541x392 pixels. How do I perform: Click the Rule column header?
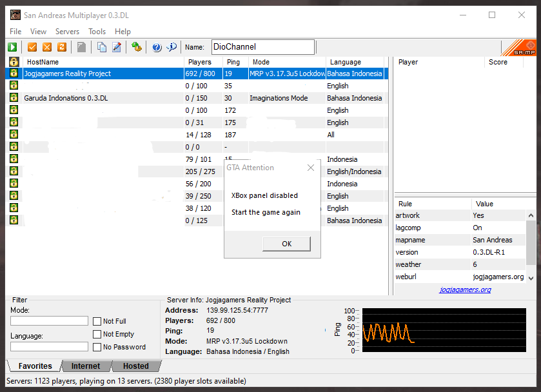pos(433,204)
